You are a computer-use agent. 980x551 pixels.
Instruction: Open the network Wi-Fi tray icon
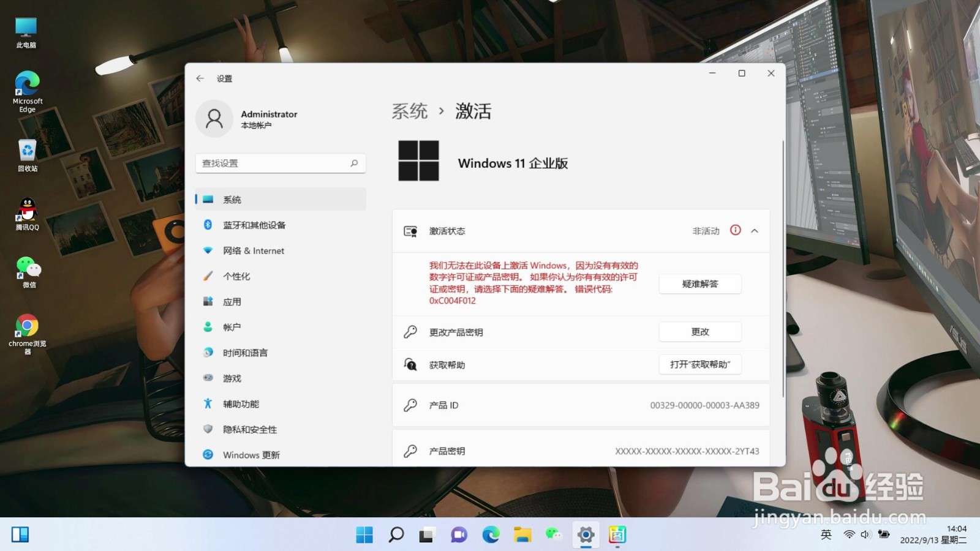click(849, 534)
